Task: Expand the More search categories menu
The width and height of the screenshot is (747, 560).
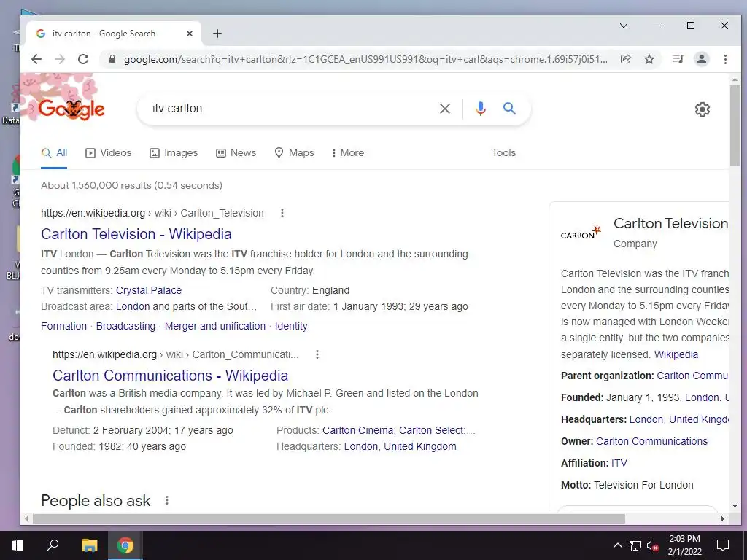Action: pos(348,153)
